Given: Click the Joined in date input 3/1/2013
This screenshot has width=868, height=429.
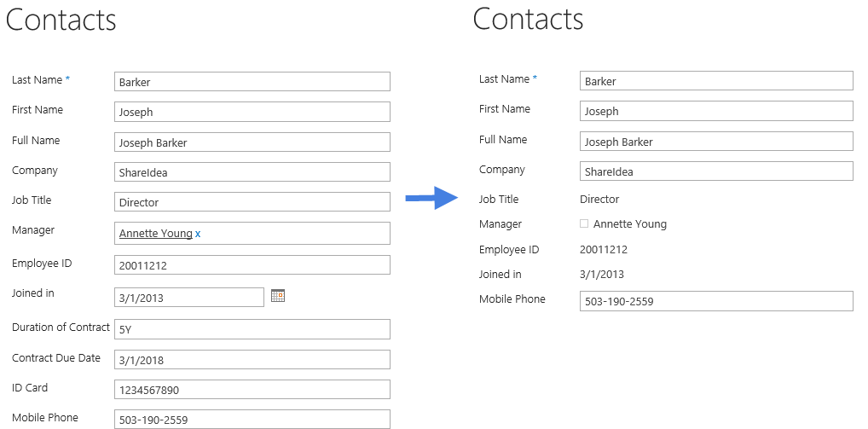Looking at the screenshot, I should [x=188, y=298].
